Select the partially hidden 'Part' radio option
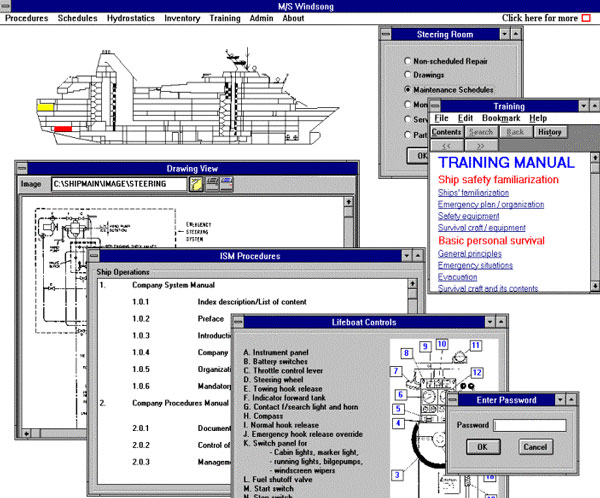The width and height of the screenshot is (600, 498). (x=408, y=135)
